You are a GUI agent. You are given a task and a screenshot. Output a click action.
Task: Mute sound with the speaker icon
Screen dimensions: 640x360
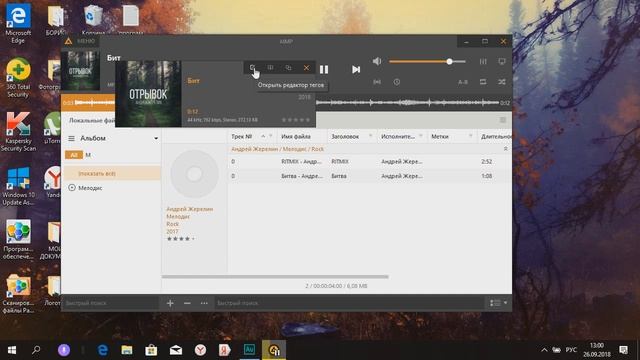[377, 61]
